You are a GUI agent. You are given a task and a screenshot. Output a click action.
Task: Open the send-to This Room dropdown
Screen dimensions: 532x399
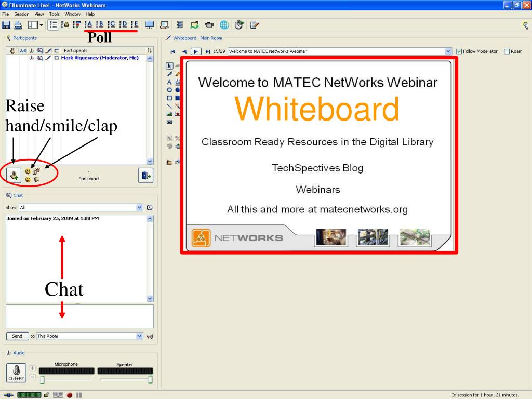[x=139, y=336]
